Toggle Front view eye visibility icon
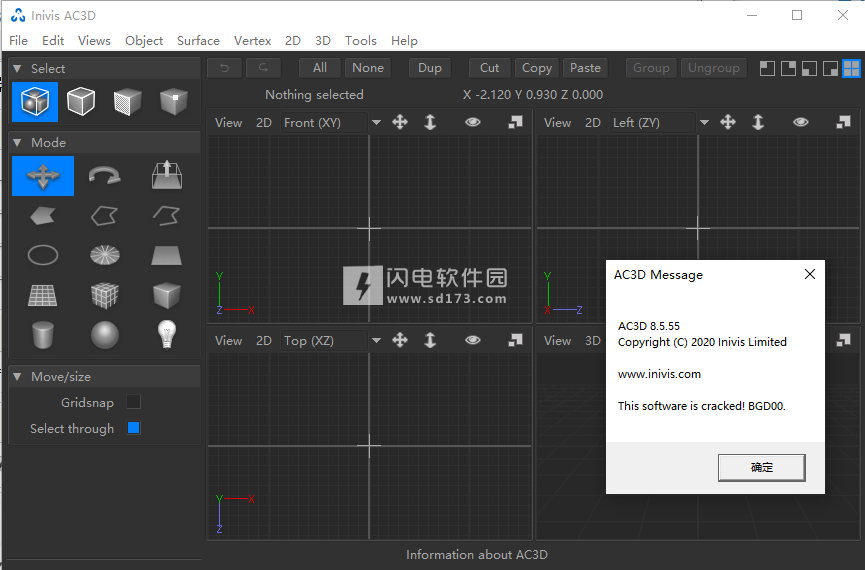Viewport: 865px width, 570px height. pyautogui.click(x=473, y=122)
